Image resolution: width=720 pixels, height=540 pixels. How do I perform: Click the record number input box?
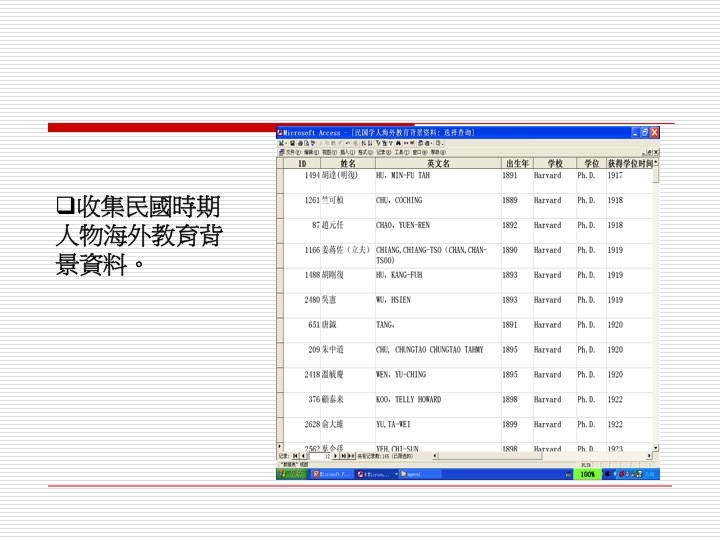click(x=320, y=456)
